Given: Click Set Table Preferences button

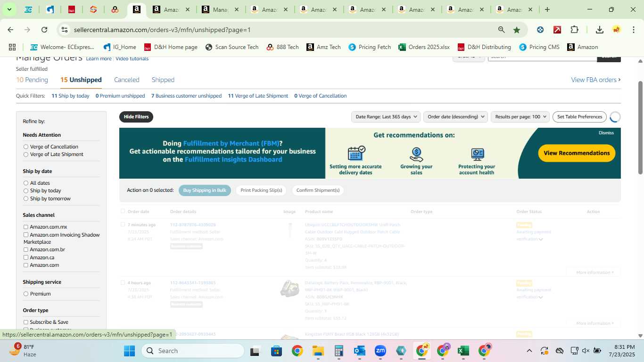Looking at the screenshot, I should point(579,116).
